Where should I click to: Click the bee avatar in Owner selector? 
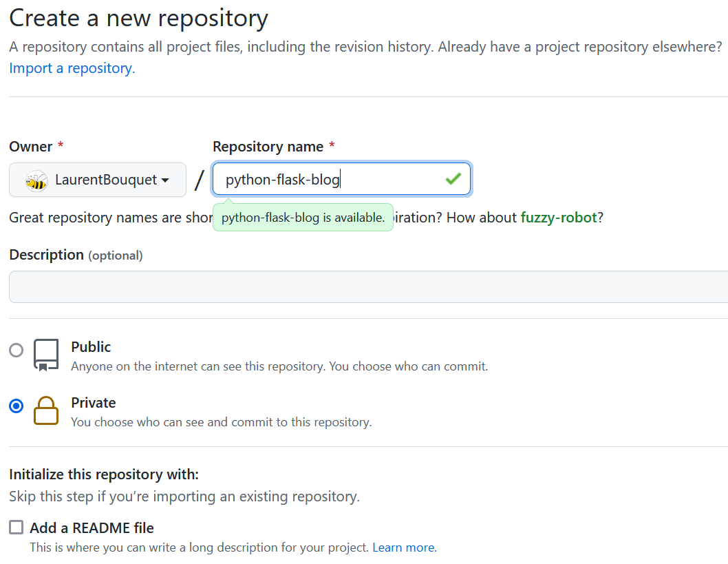(x=36, y=180)
